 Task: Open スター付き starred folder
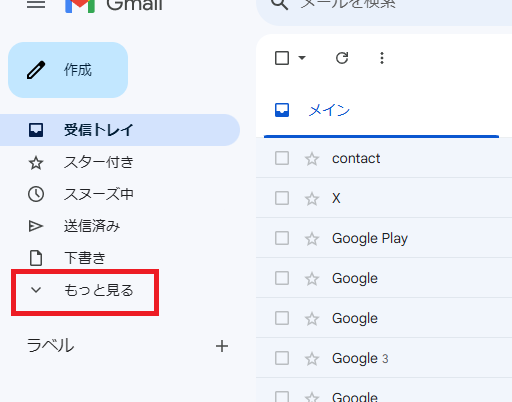click(x=120, y=162)
